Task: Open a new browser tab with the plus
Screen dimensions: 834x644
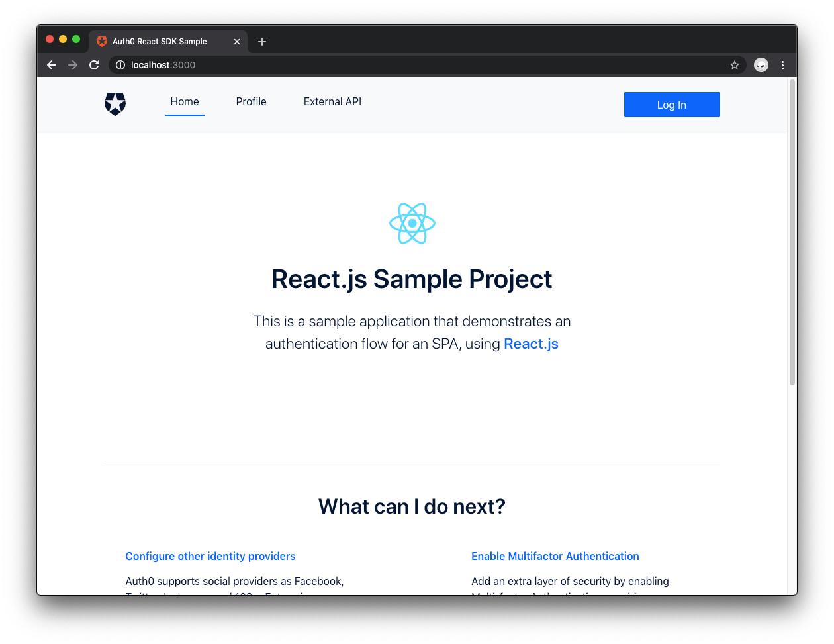Action: click(261, 41)
